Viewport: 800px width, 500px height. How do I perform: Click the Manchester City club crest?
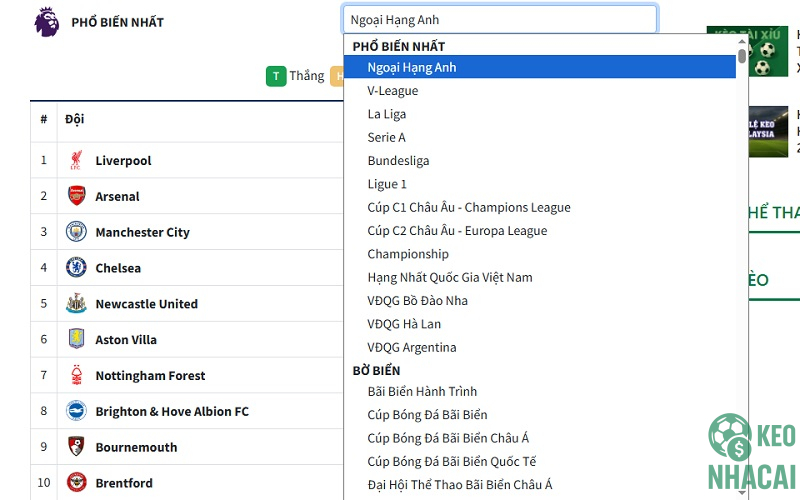click(77, 232)
